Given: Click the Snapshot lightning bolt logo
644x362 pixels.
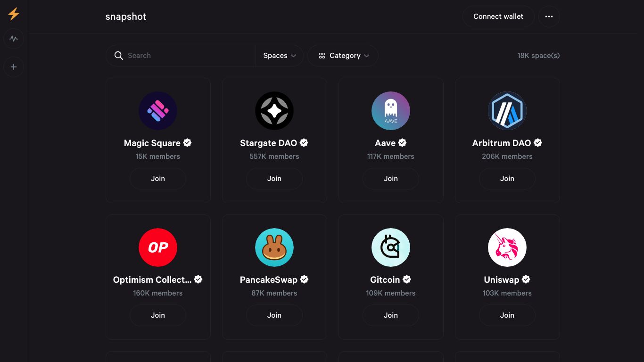Looking at the screenshot, I should pyautogui.click(x=14, y=14).
